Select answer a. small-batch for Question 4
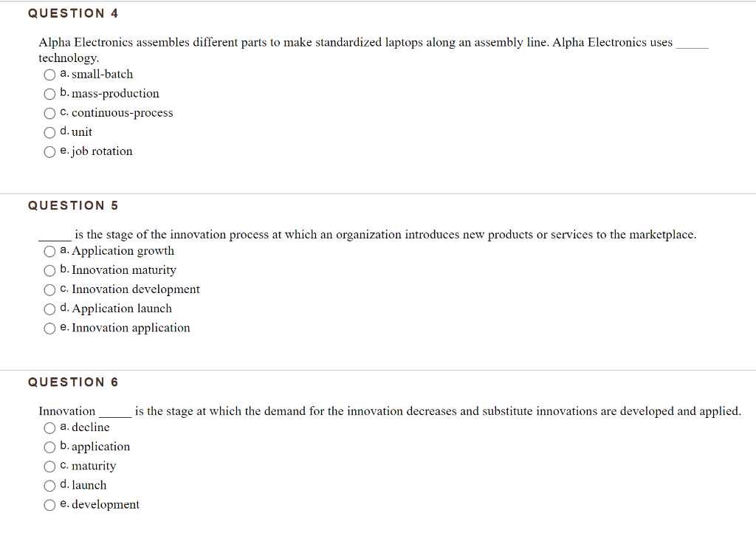The width and height of the screenshot is (756, 533). [x=49, y=74]
